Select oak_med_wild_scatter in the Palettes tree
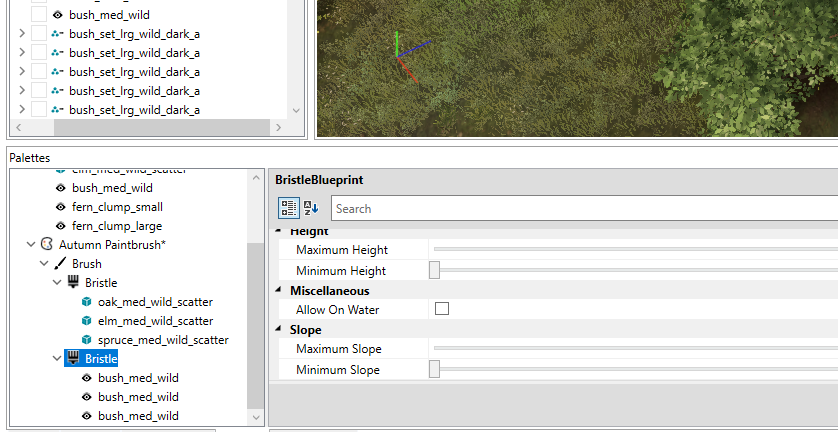 coord(156,302)
